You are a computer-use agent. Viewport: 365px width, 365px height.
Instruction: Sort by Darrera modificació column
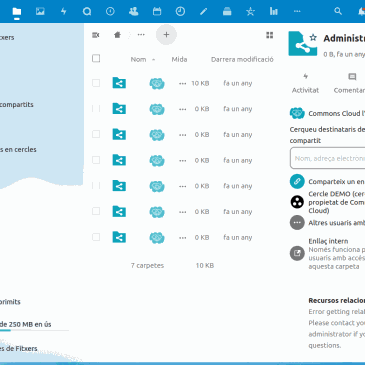[x=242, y=59]
